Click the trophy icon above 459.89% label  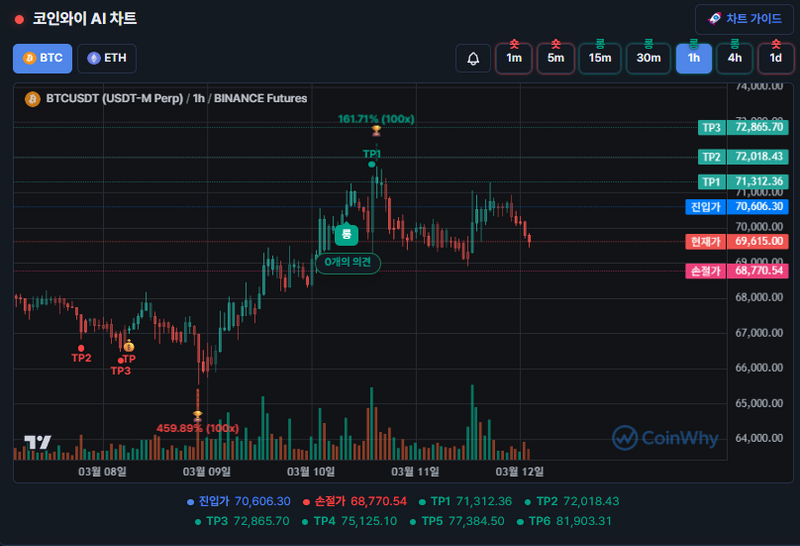coord(198,415)
